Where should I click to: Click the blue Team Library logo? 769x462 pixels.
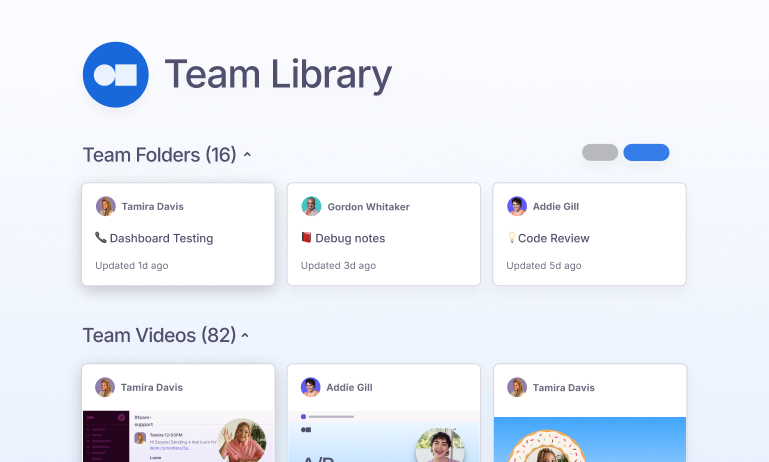click(x=116, y=75)
